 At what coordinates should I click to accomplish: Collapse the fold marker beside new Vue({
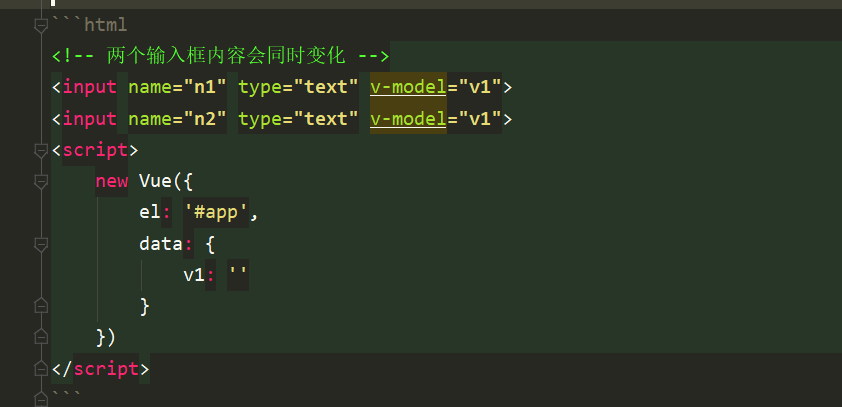(x=41, y=181)
